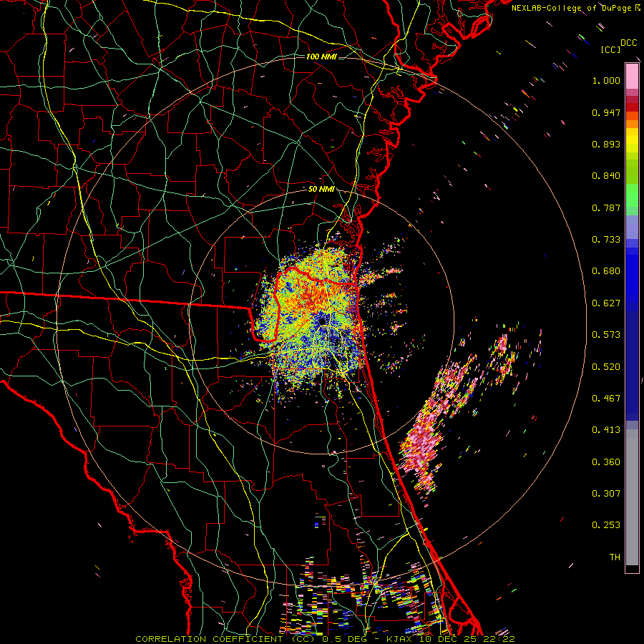Viewport: 644px width, 644px height.
Task: Click the 0.253 legend value
Action: click(x=606, y=525)
